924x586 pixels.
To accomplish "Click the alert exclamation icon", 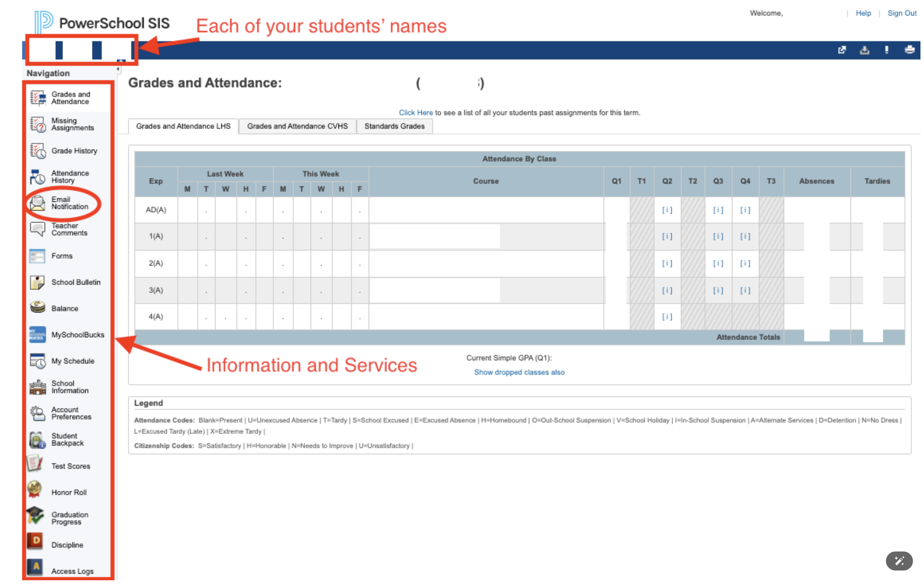I will (x=886, y=50).
